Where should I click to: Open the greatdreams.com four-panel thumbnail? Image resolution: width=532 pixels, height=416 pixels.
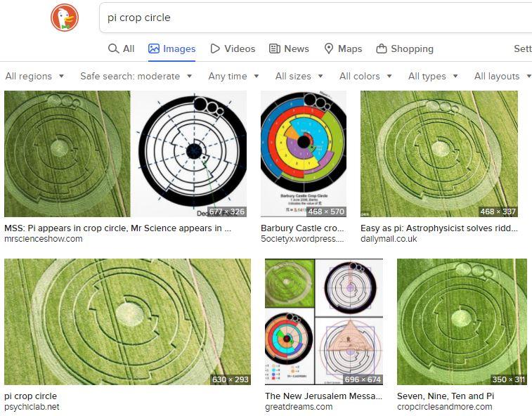(x=324, y=322)
